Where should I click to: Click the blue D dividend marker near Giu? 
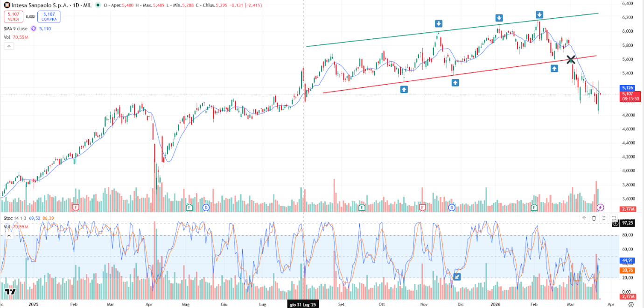(x=206, y=207)
